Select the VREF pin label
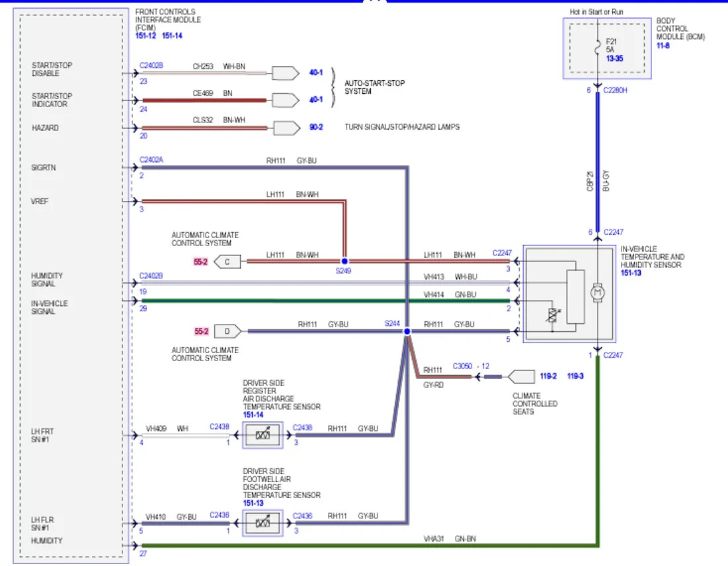Viewport: 728px width, 566px height. click(x=40, y=202)
